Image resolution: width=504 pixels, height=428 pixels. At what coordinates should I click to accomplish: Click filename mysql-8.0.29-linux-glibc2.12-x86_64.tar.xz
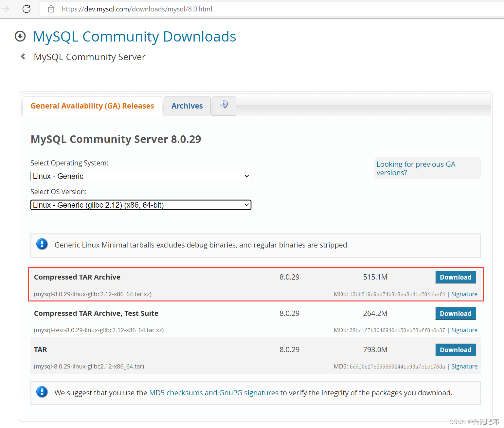point(93,294)
